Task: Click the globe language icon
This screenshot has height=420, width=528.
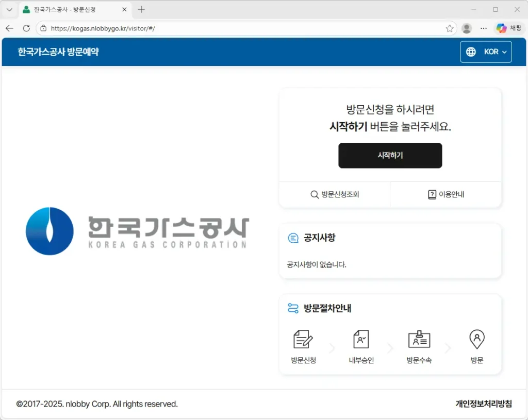Action: coord(471,52)
